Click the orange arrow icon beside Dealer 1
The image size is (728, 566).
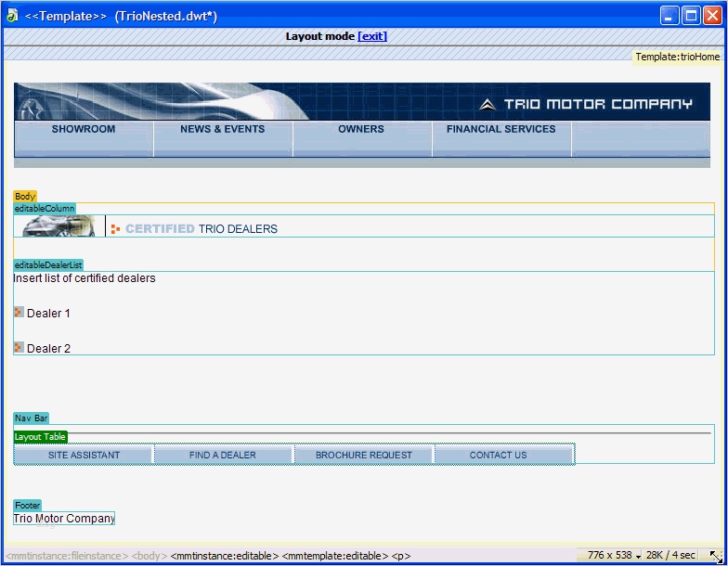click(x=19, y=312)
